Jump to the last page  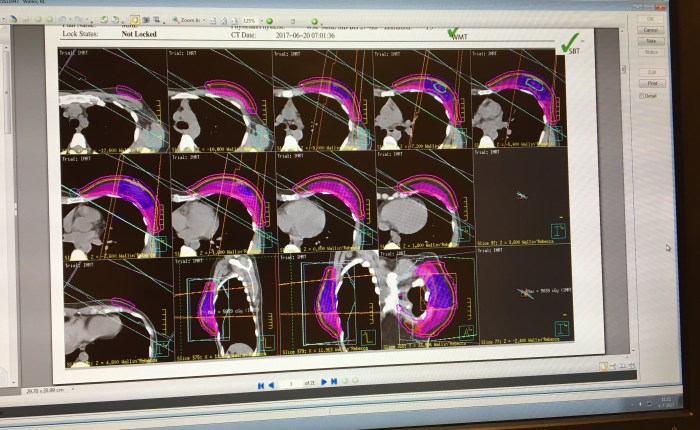point(333,382)
